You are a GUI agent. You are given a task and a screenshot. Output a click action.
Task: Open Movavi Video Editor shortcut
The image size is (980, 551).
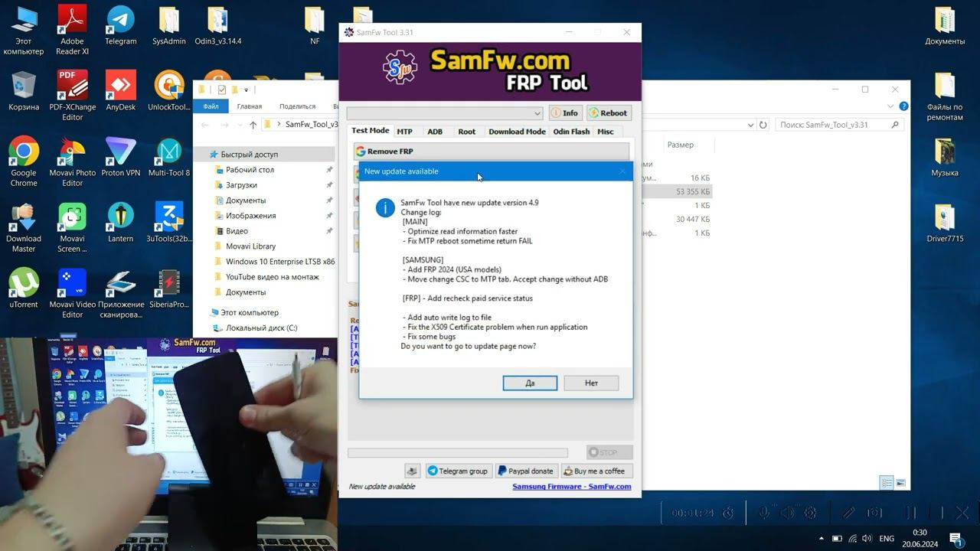pos(72,294)
